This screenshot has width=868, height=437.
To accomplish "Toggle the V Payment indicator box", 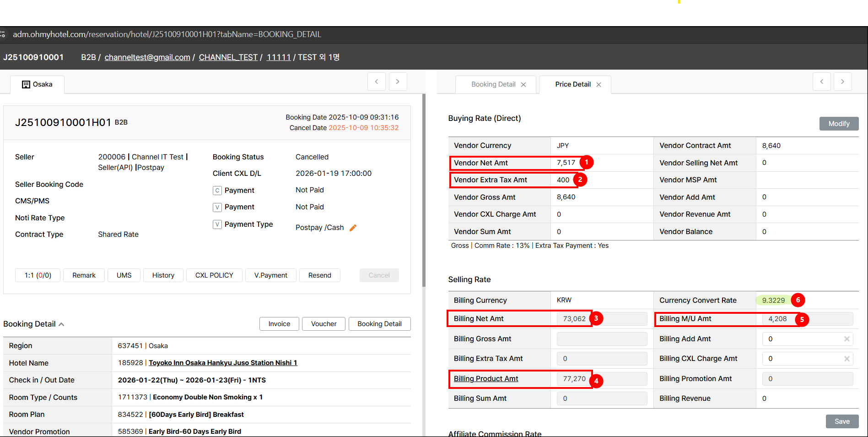I will (x=217, y=208).
